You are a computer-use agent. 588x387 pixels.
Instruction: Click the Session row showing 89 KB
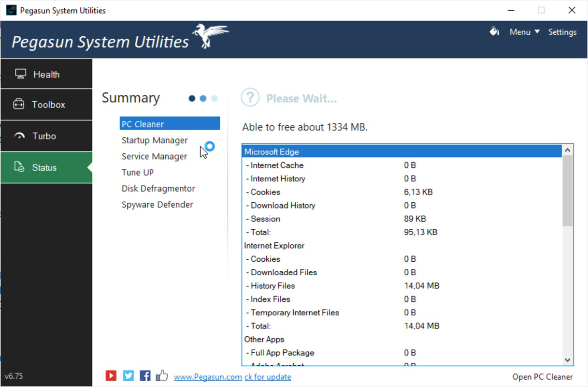point(402,219)
